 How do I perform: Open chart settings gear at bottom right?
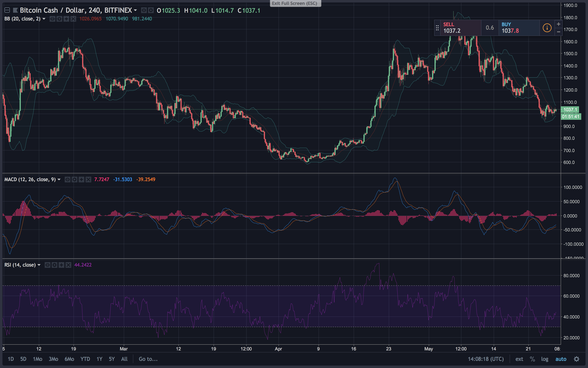(x=577, y=359)
